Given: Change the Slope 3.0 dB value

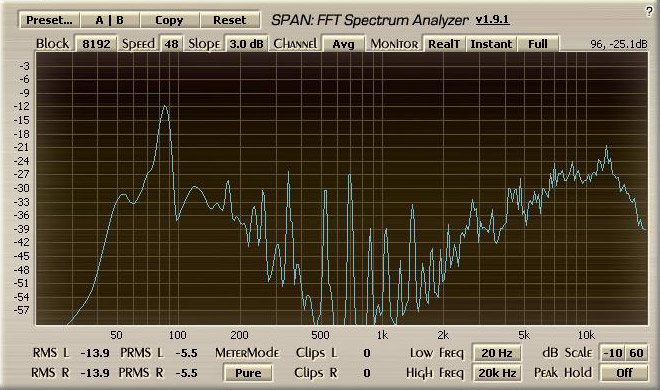Looking at the screenshot, I should [246, 44].
